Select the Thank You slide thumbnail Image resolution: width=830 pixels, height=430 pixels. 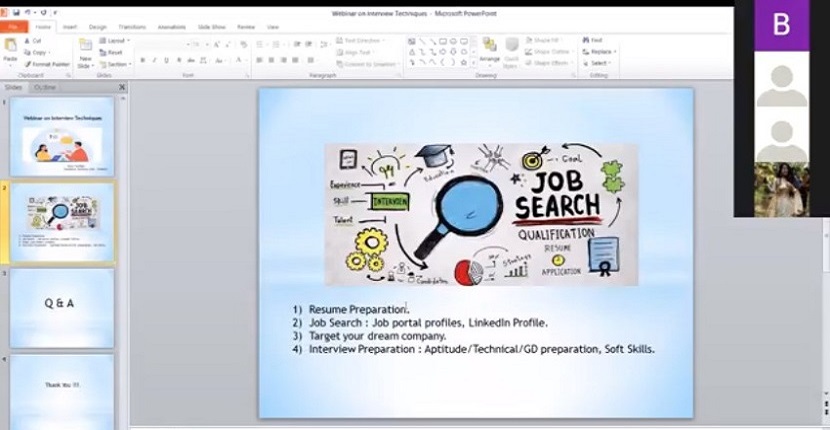pyautogui.click(x=62, y=392)
